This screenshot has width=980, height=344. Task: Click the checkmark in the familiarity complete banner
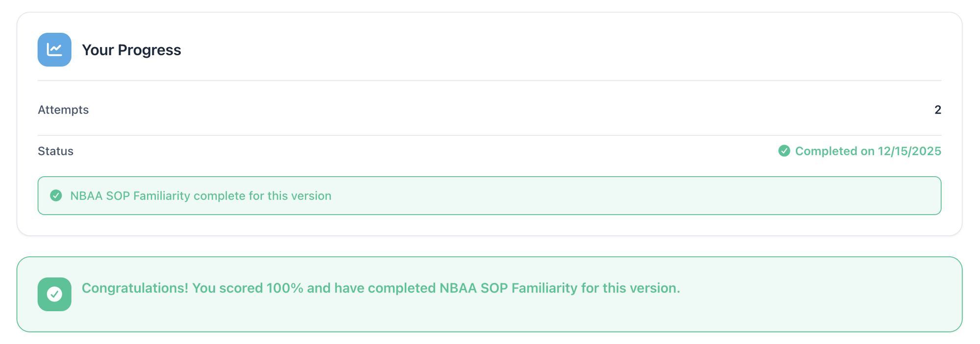coord(56,196)
